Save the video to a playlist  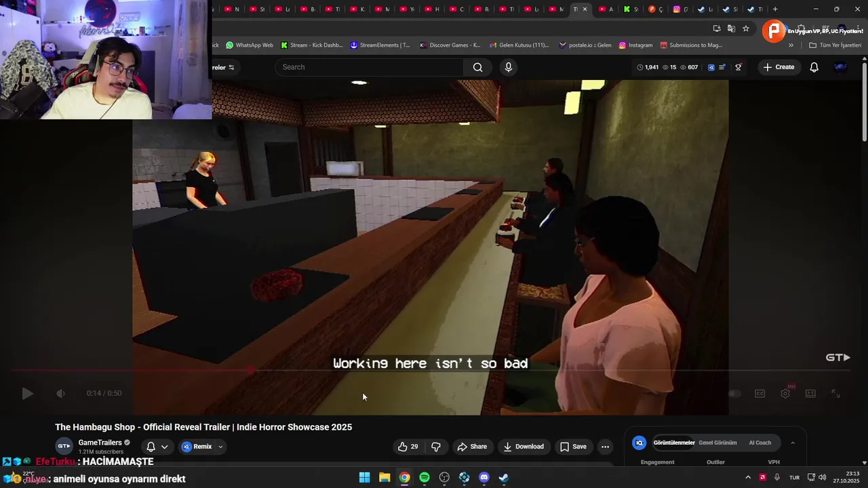[x=572, y=447]
